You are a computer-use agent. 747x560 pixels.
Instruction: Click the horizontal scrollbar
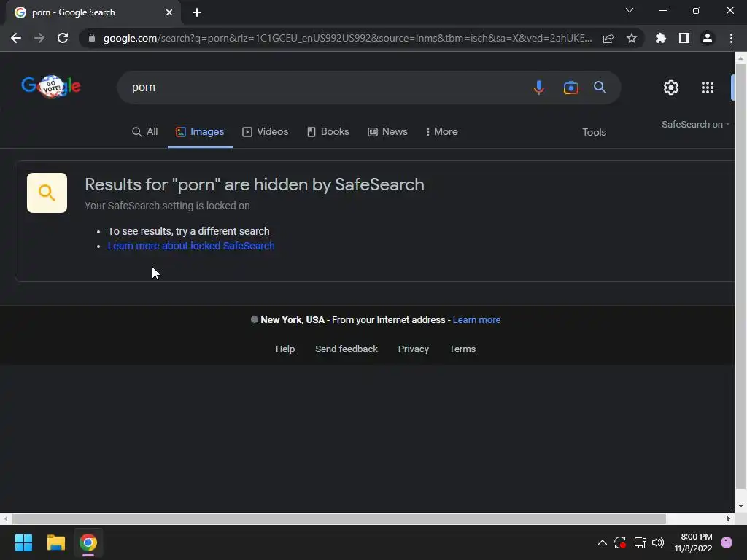coord(338,518)
